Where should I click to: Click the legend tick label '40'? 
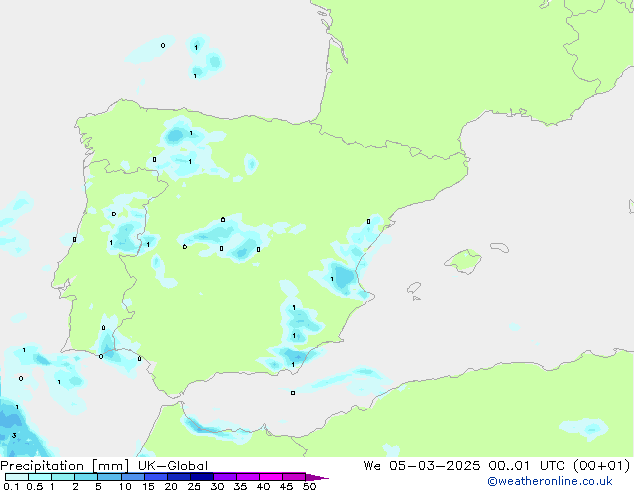263,486
